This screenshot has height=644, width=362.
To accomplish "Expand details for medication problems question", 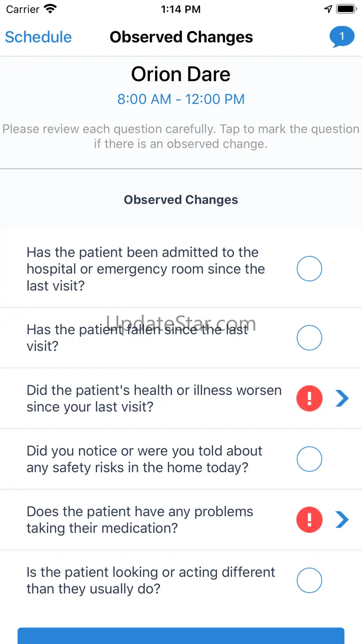I will pyautogui.click(x=342, y=520).
